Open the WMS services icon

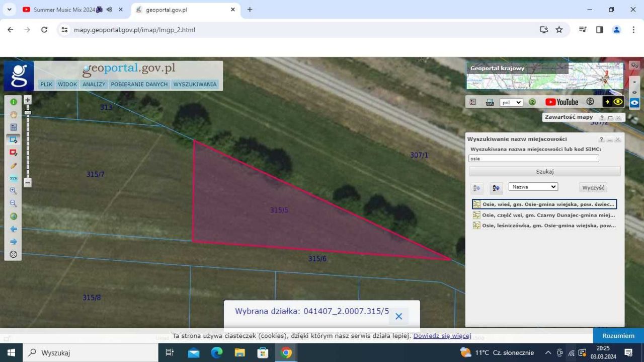490,102
